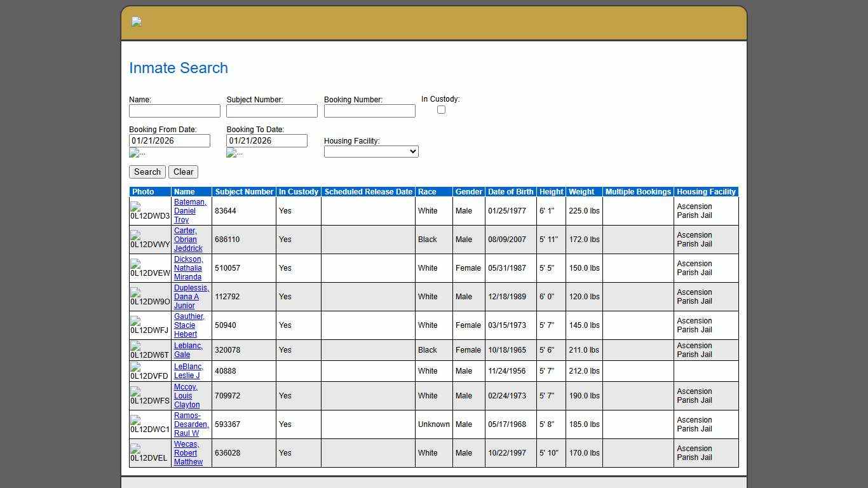868x488 pixels.
Task: Open Carter, Obrian Jeddrick's record
Action: pyautogui.click(x=187, y=240)
